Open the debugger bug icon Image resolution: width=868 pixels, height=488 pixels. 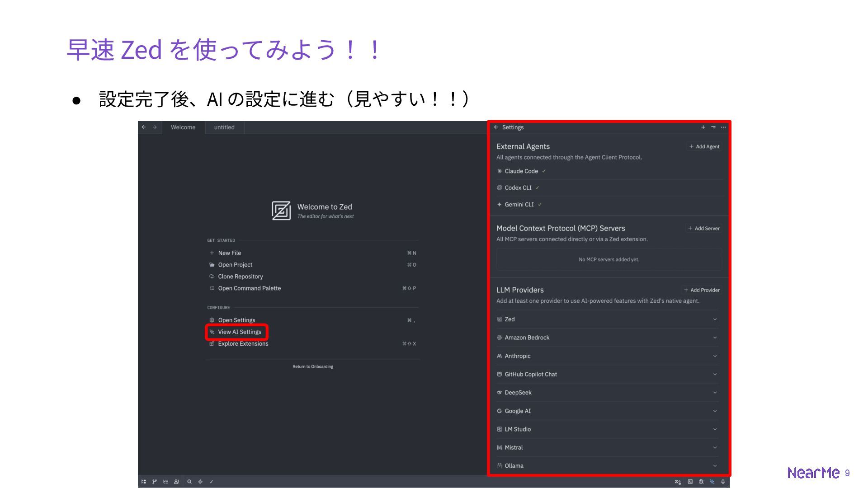click(x=701, y=482)
